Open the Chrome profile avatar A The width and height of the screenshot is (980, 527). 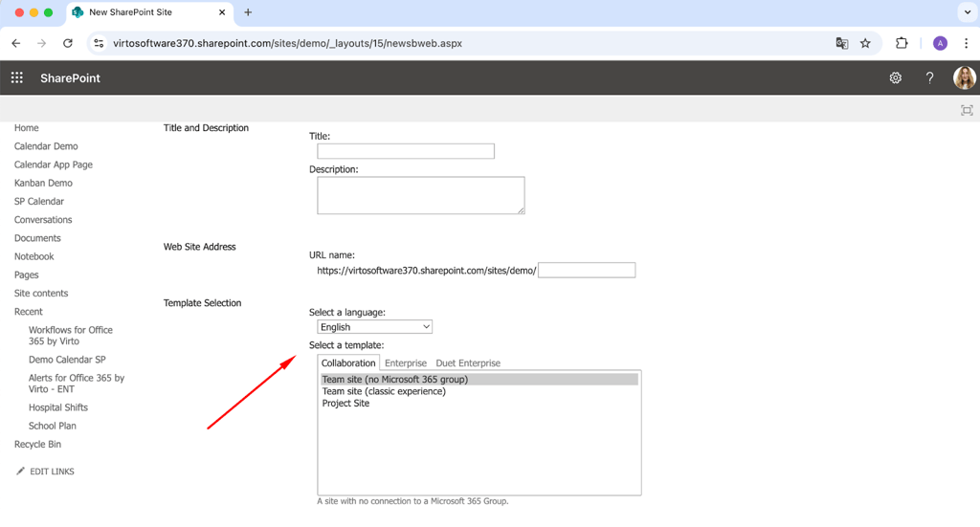coord(940,44)
